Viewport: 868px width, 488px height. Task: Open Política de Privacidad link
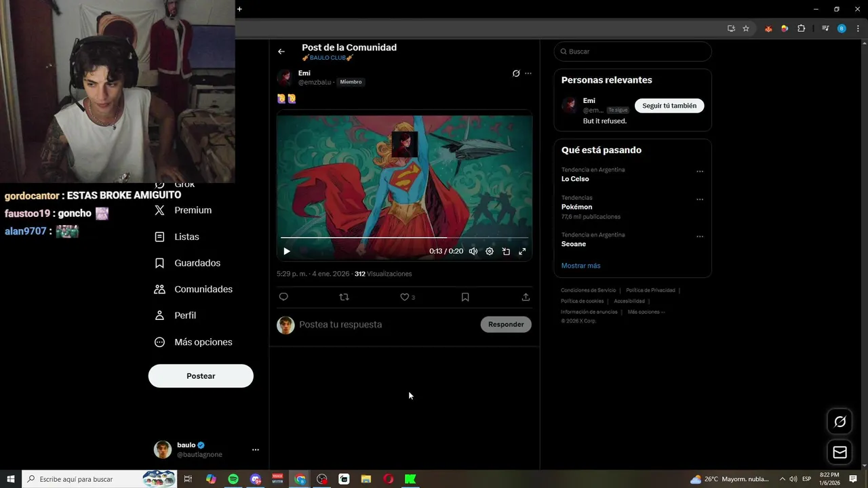point(650,290)
